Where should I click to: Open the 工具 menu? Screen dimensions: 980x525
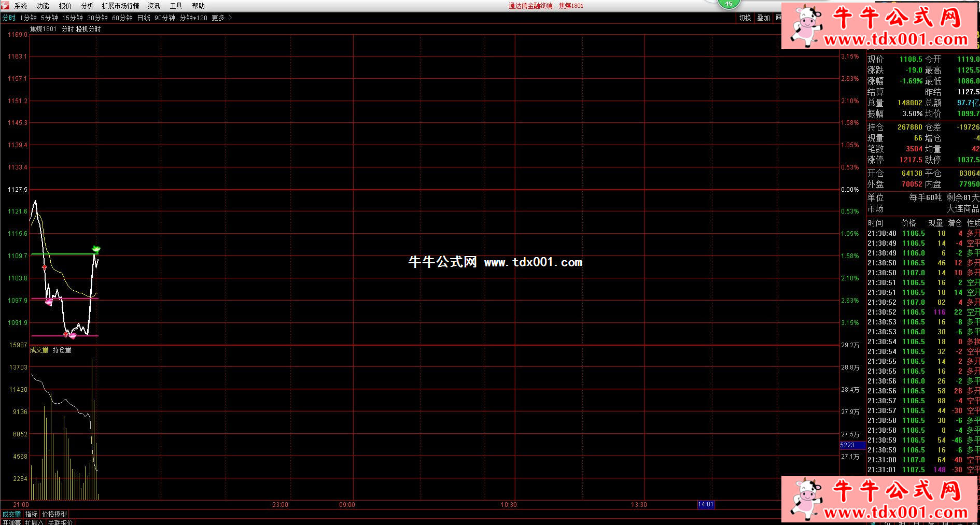click(x=176, y=6)
